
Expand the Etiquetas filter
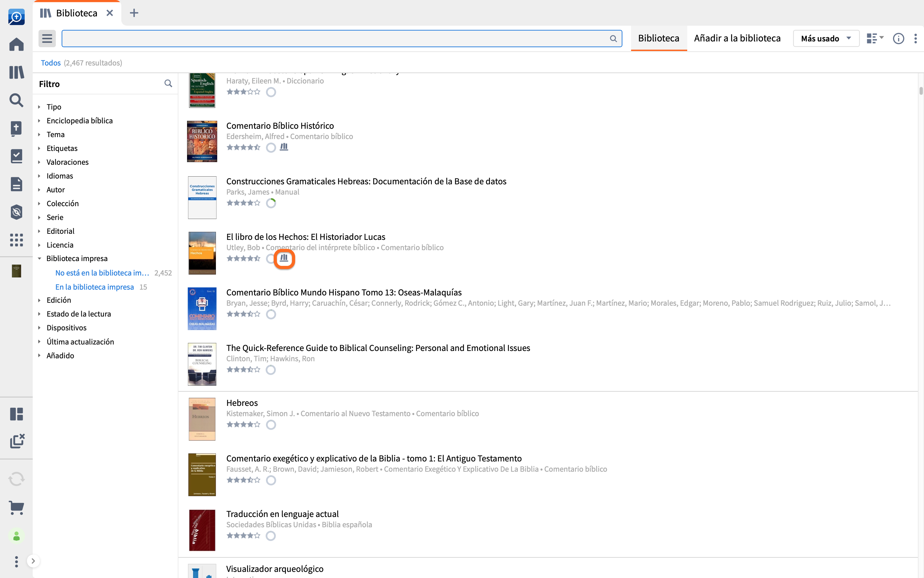39,148
